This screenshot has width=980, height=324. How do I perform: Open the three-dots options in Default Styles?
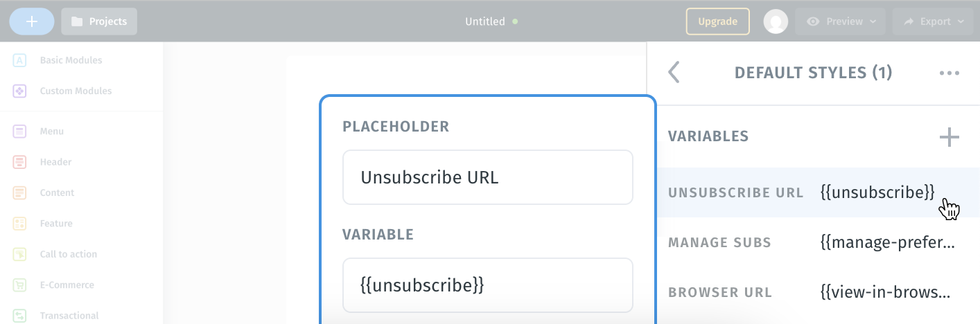click(x=950, y=73)
